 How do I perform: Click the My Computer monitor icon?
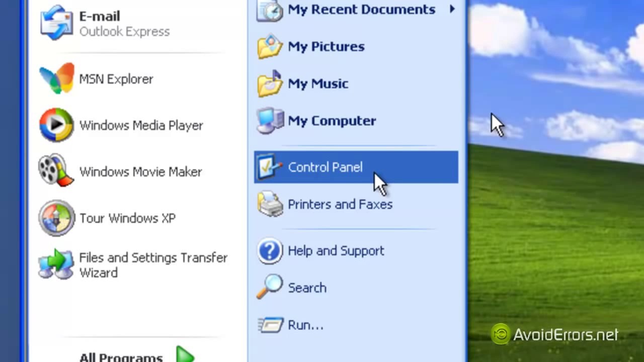click(x=270, y=121)
